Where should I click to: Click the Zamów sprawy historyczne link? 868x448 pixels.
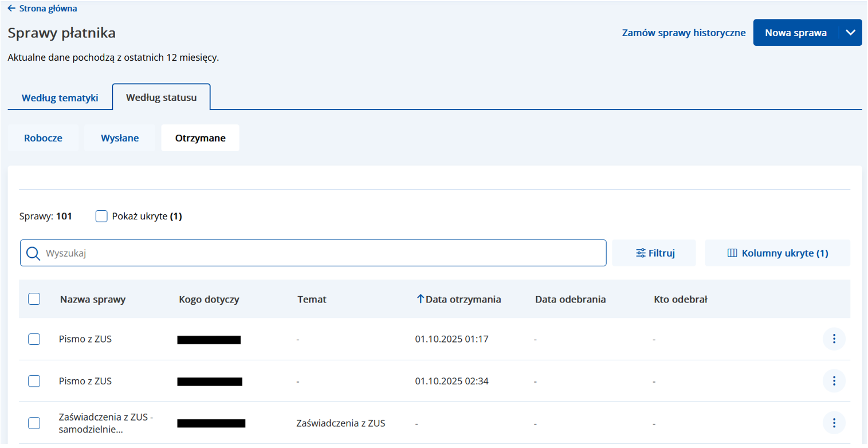[x=684, y=33]
